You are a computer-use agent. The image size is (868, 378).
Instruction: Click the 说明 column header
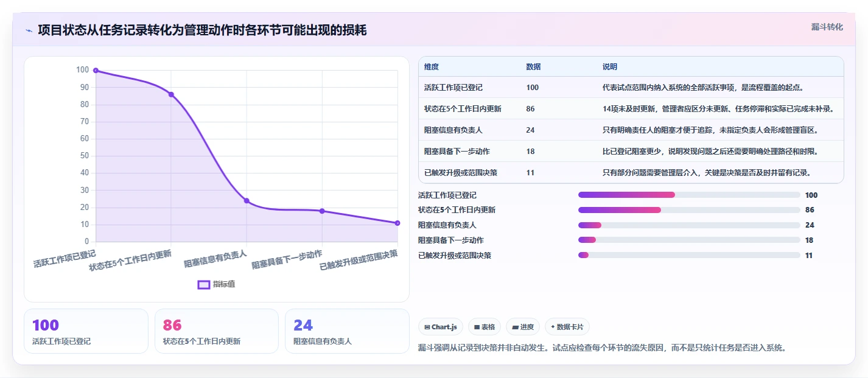(x=610, y=67)
